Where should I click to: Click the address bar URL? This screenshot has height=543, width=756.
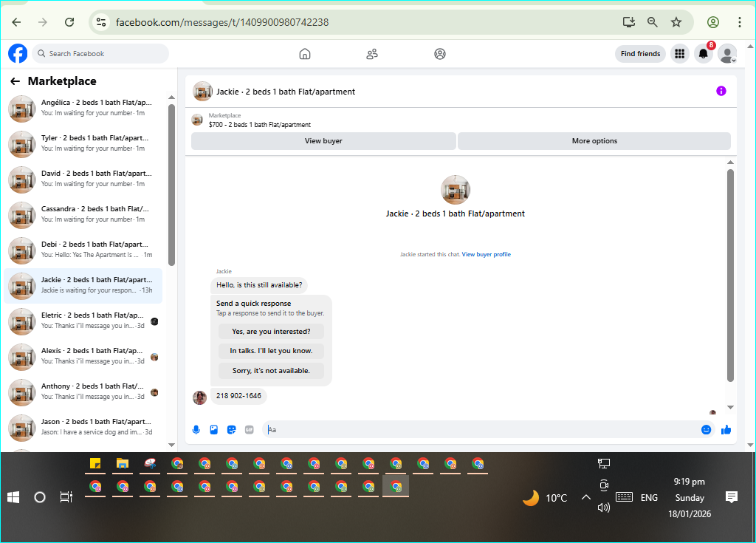(222, 22)
